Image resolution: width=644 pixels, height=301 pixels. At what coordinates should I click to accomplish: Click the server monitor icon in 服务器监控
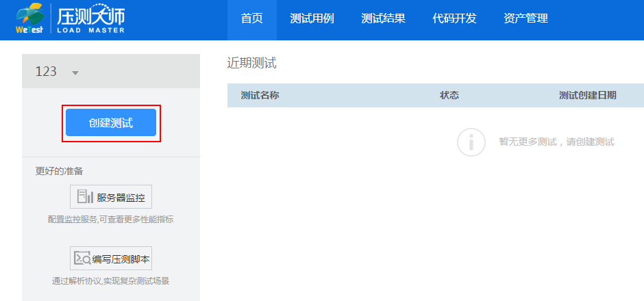(85, 197)
